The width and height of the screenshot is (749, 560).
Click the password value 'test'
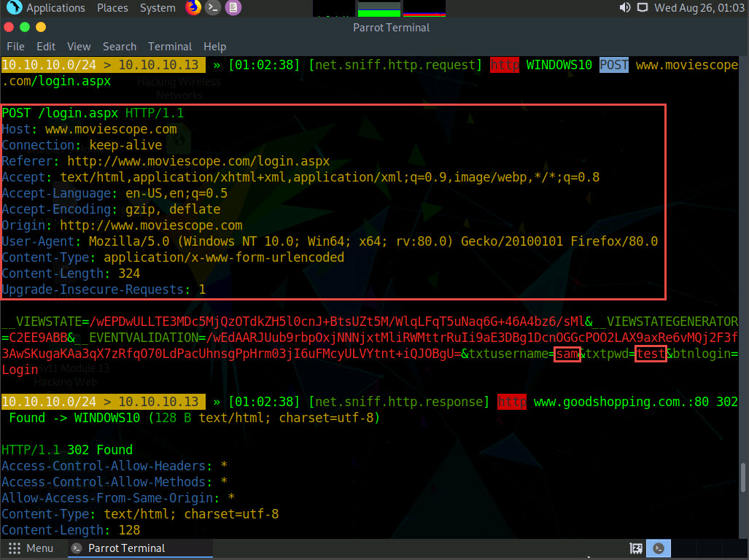650,354
